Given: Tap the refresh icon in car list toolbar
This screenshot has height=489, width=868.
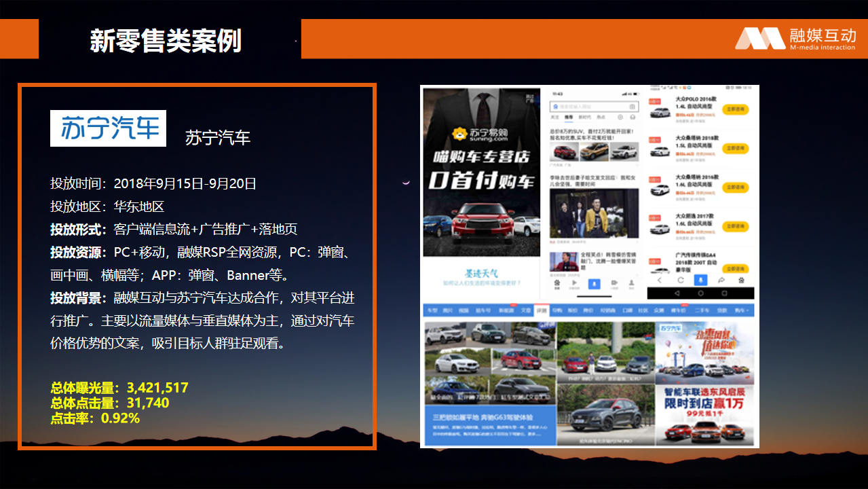Looking at the screenshot, I should [679, 280].
